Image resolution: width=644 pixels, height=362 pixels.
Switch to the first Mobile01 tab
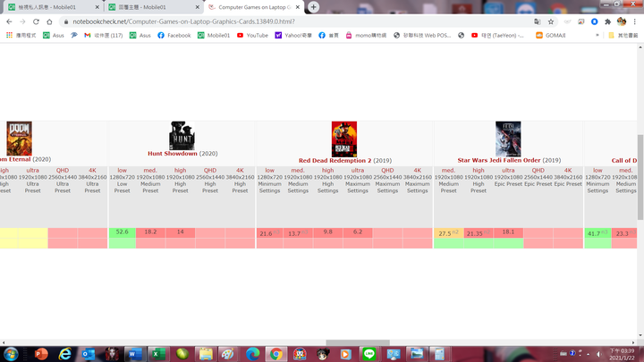pos(54,7)
